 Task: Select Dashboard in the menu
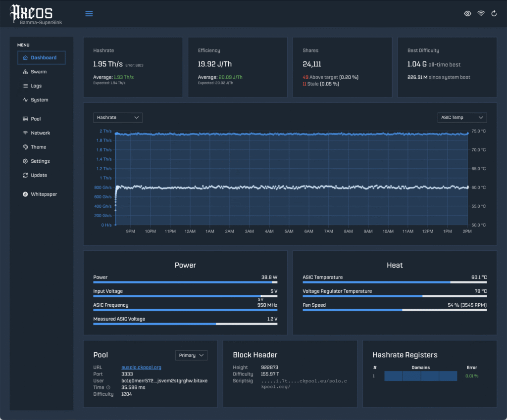point(42,57)
